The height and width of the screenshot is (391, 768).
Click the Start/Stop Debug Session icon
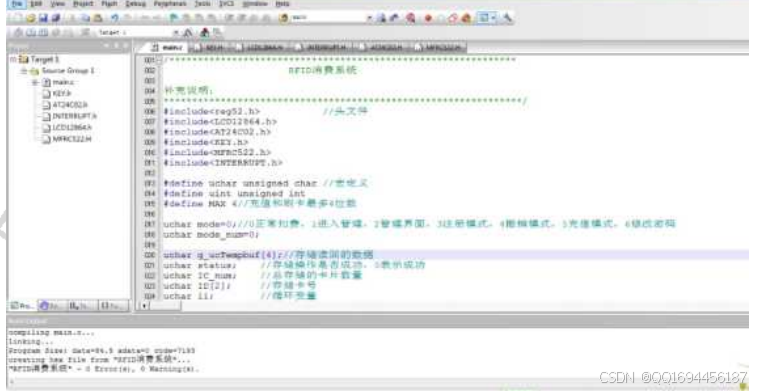(x=410, y=18)
